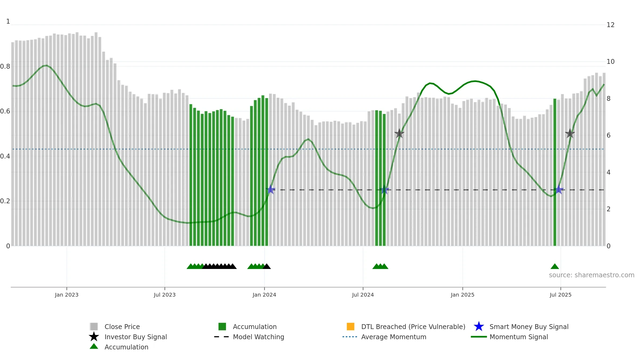Toggle DTL Breached (Price Vulnerable) legend entry
Viewport: 644px width, 362px height.
[406, 327]
